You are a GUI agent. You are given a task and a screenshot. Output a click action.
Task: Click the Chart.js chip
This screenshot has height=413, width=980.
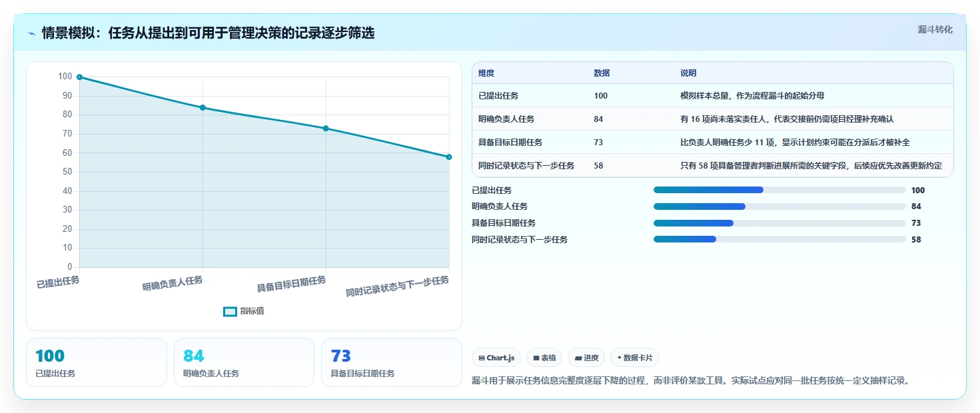coord(496,358)
